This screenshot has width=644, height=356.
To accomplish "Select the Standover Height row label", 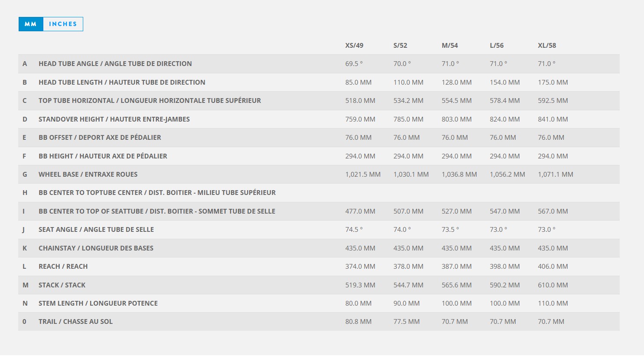I will (x=114, y=119).
